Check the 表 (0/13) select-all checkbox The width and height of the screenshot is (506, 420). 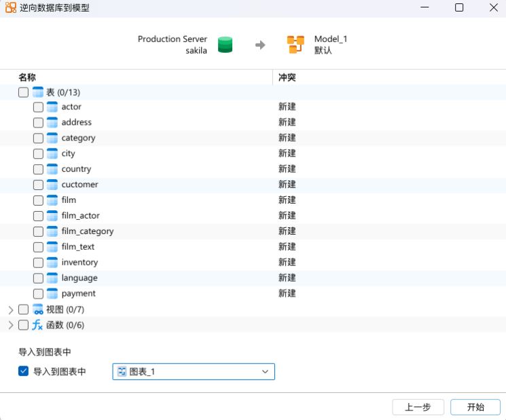[23, 92]
